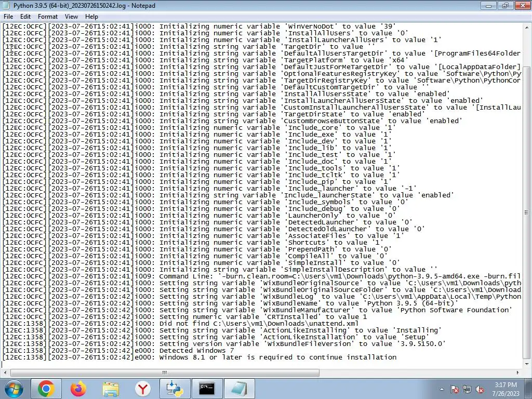Click the network tray icon
Image resolution: width=532 pixels, height=399 pixels.
pos(467,389)
